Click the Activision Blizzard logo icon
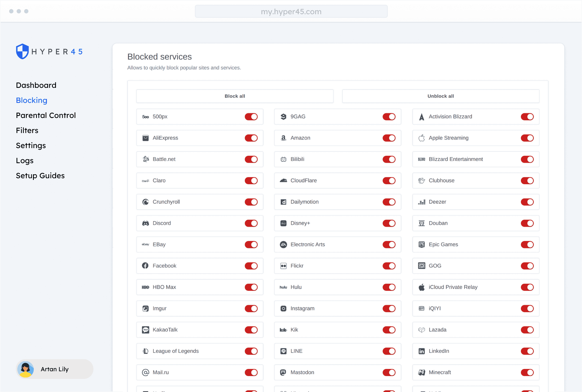The width and height of the screenshot is (582, 392). click(x=422, y=117)
